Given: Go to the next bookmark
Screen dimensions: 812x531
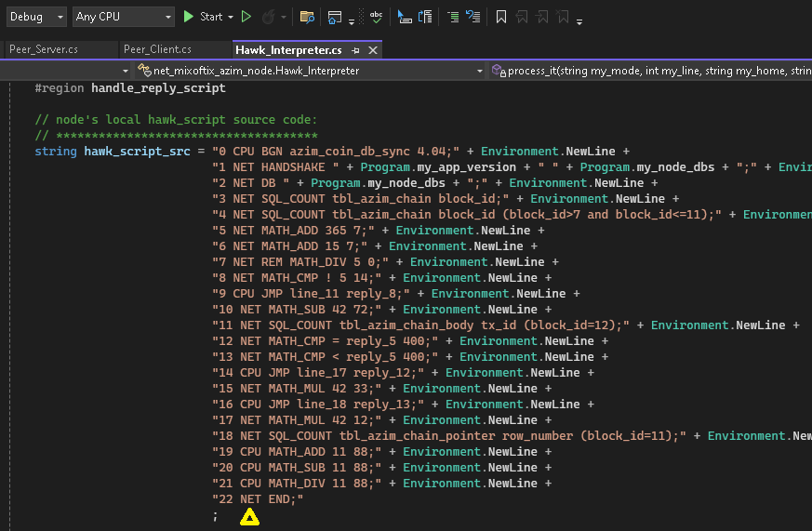Looking at the screenshot, I should tap(542, 17).
